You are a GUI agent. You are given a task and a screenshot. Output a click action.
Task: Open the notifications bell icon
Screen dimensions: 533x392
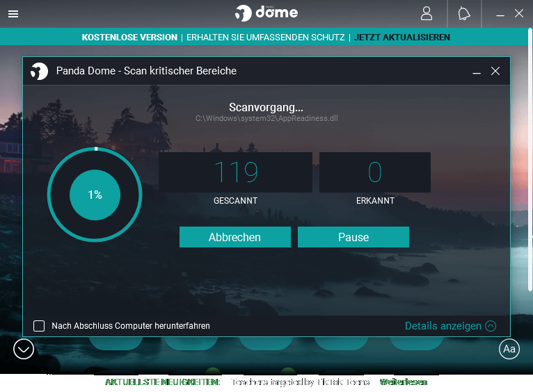[x=464, y=14]
